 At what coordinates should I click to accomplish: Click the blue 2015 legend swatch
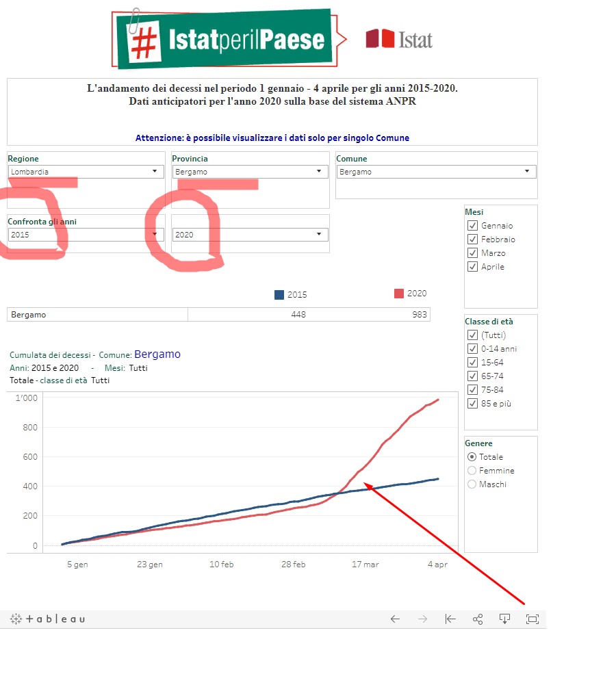(x=279, y=295)
